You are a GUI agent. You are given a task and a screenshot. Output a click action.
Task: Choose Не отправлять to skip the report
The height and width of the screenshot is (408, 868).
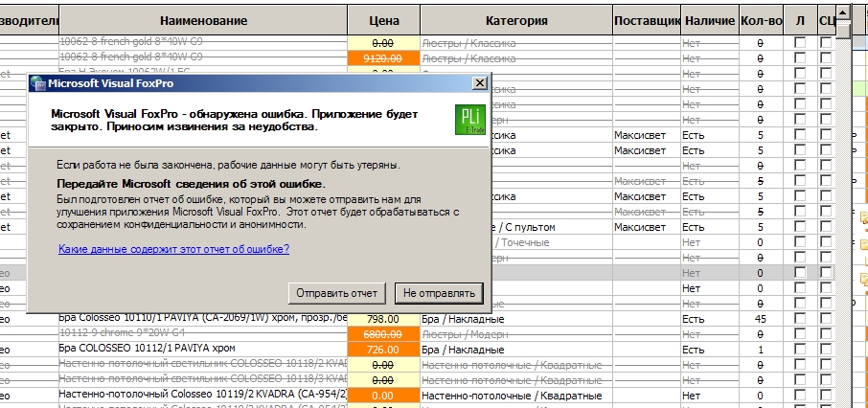[x=439, y=293]
